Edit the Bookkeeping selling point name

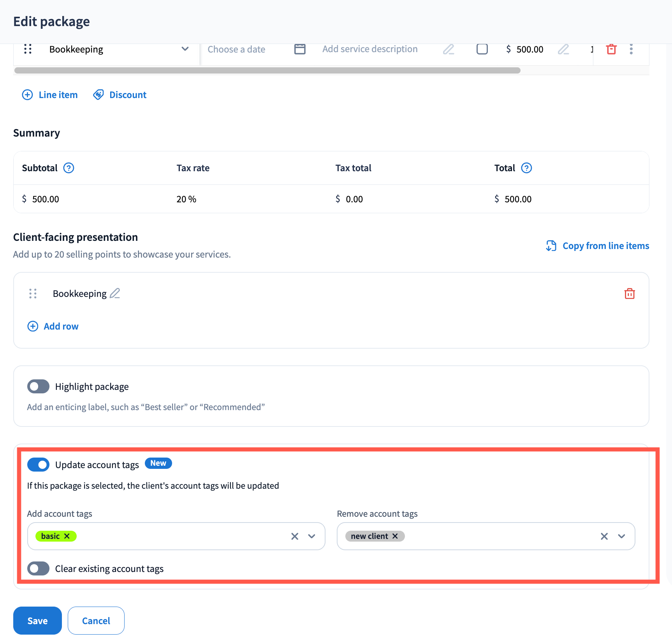pos(115,293)
